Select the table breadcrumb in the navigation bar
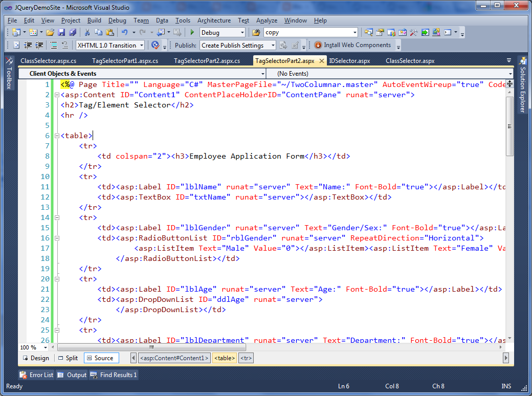The width and height of the screenshot is (532, 396). (224, 358)
